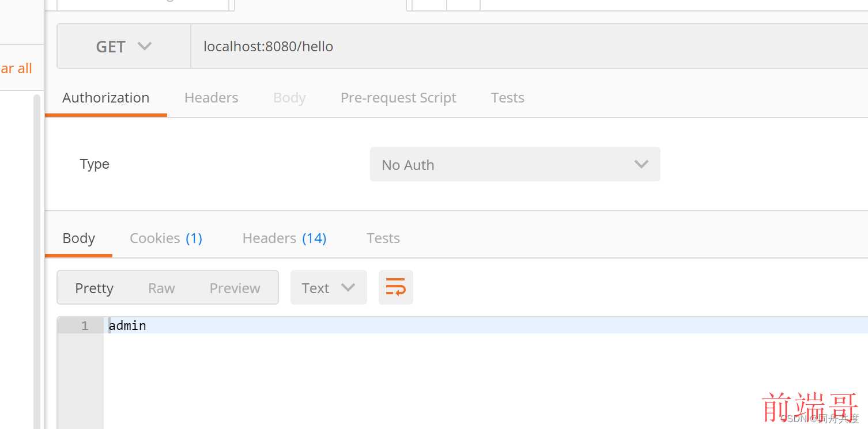Choose the Pretty response view

[94, 288]
